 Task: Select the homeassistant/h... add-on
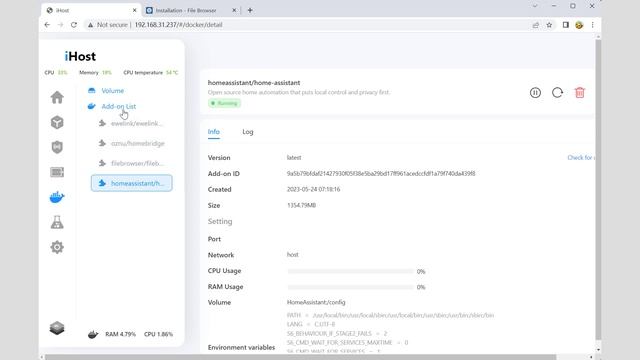(131, 183)
